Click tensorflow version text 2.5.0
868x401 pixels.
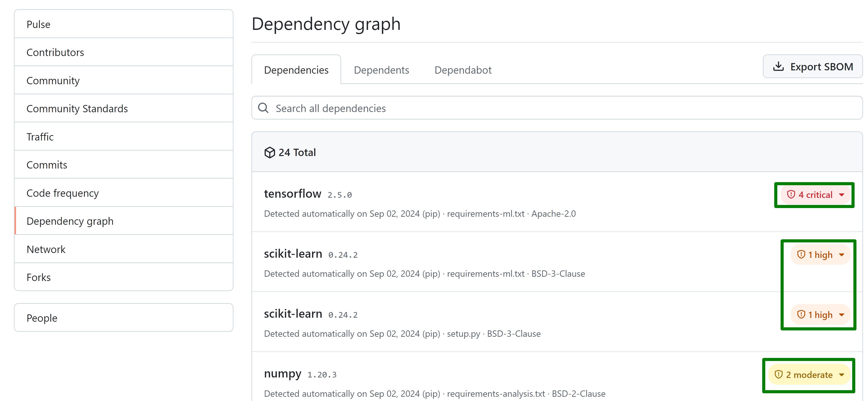[x=340, y=195]
